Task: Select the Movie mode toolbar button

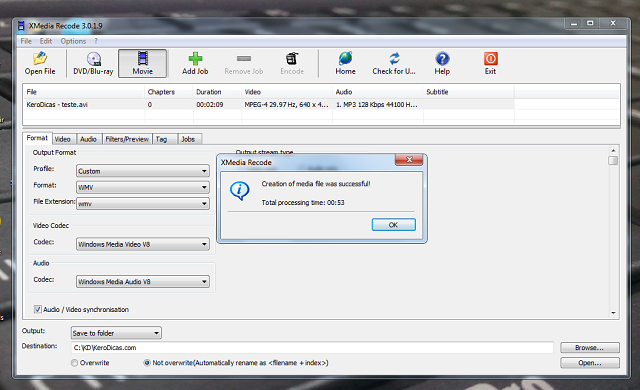Action: click(142, 63)
